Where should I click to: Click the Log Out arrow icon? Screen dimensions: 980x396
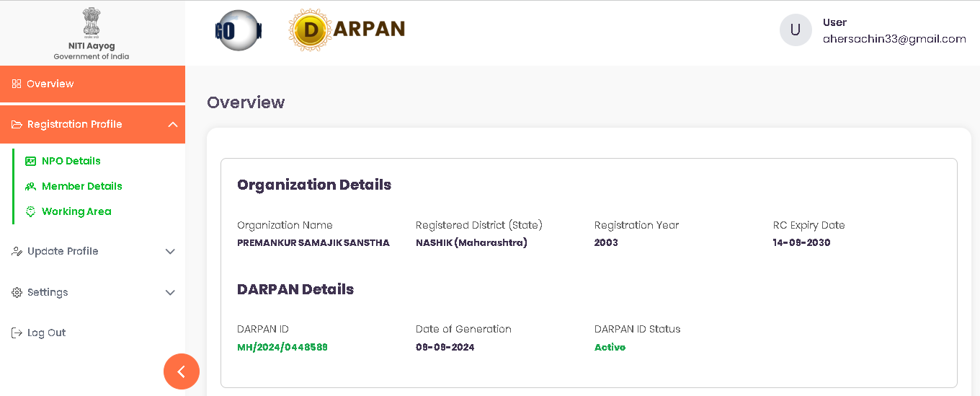17,333
